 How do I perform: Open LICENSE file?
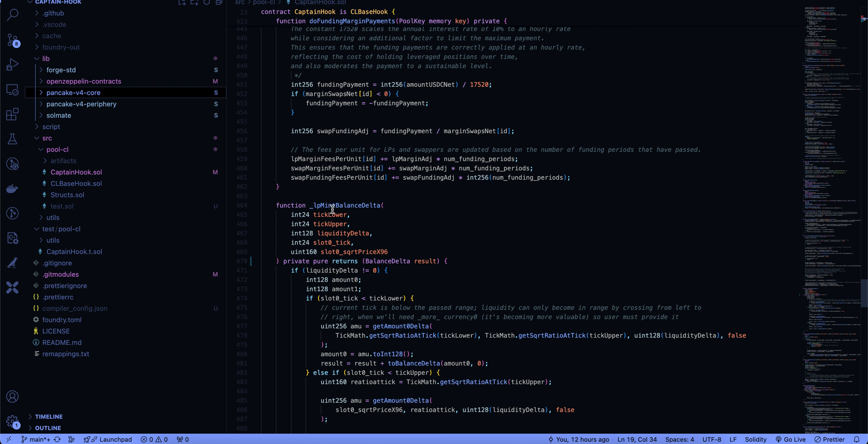click(125, 331)
